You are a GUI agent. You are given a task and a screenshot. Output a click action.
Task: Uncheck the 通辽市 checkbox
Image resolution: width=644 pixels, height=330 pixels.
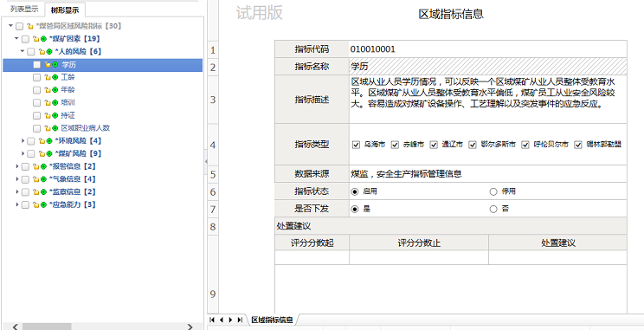click(x=434, y=145)
